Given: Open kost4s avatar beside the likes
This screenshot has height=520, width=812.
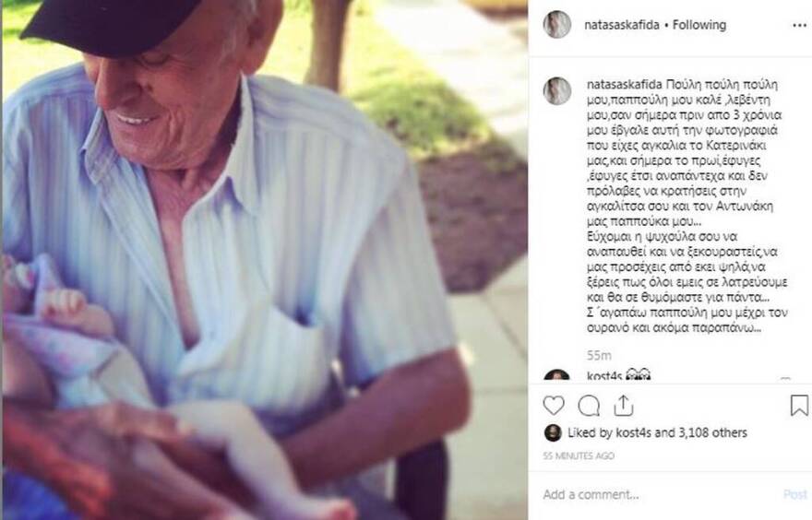Looking at the screenshot, I should (x=553, y=432).
